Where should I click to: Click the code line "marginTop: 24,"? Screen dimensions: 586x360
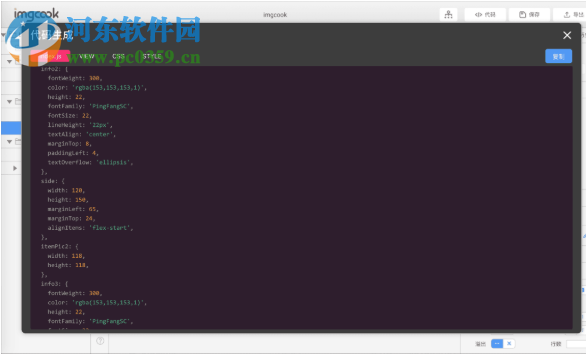pyautogui.click(x=71, y=218)
